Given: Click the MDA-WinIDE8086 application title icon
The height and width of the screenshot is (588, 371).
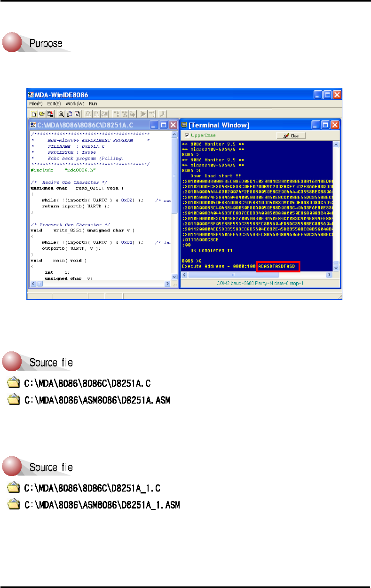Looking at the screenshot, I should click(32, 95).
